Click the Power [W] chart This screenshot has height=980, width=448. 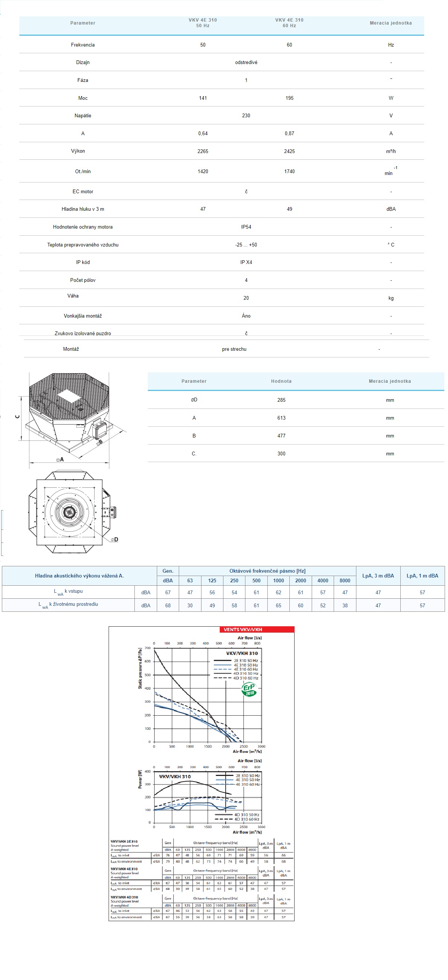coord(207,797)
